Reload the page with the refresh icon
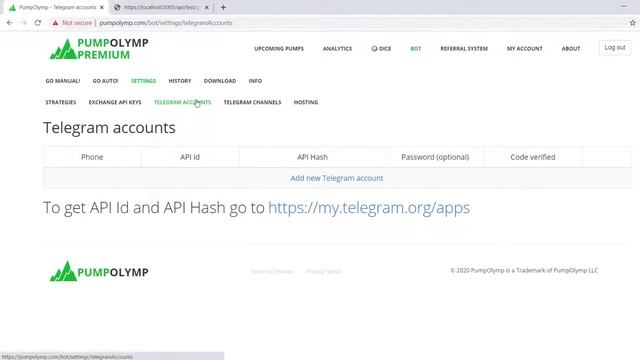This screenshot has width=640, height=360. 38,23
